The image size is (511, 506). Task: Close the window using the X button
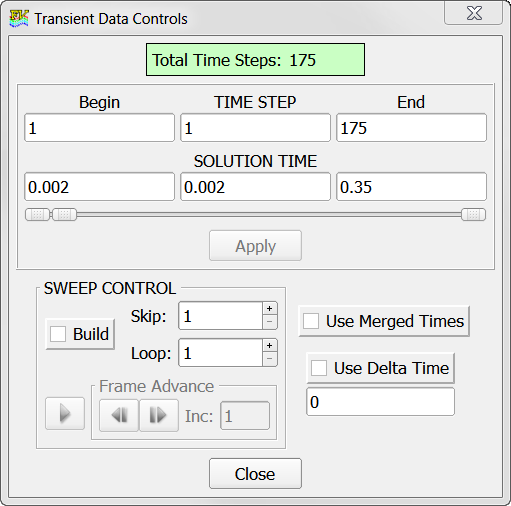click(x=474, y=13)
